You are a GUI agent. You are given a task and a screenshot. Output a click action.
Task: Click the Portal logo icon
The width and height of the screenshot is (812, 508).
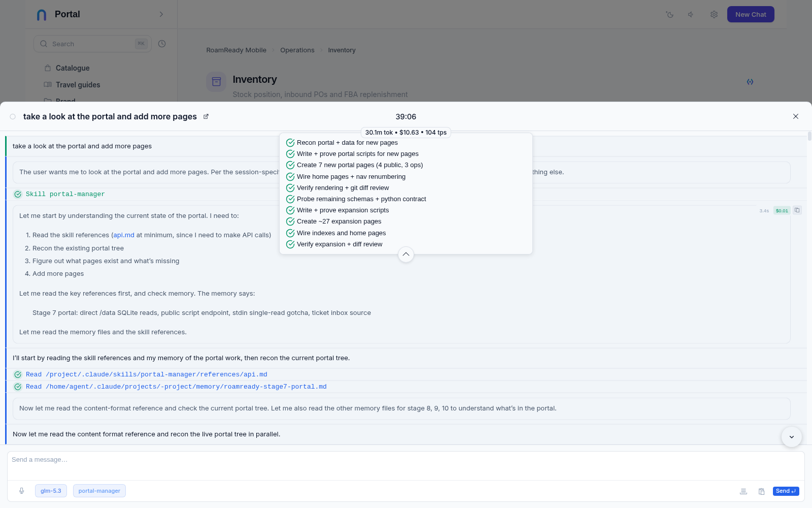click(x=42, y=15)
